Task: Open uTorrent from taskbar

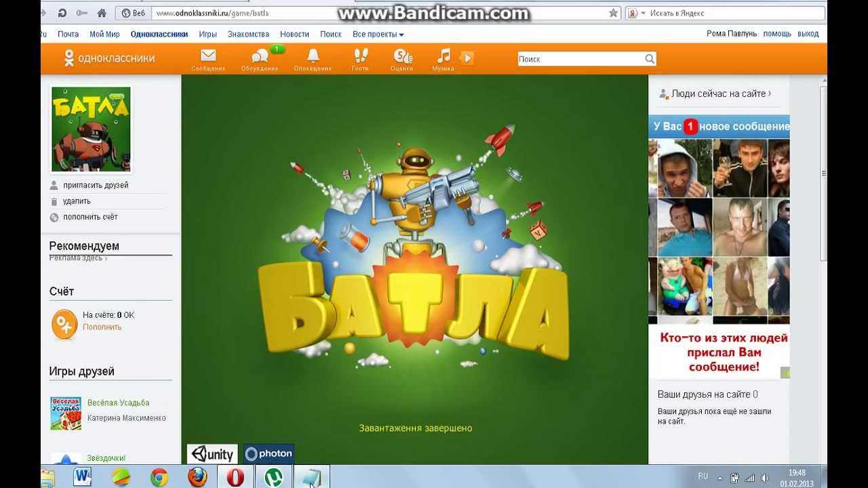Action: (273, 478)
